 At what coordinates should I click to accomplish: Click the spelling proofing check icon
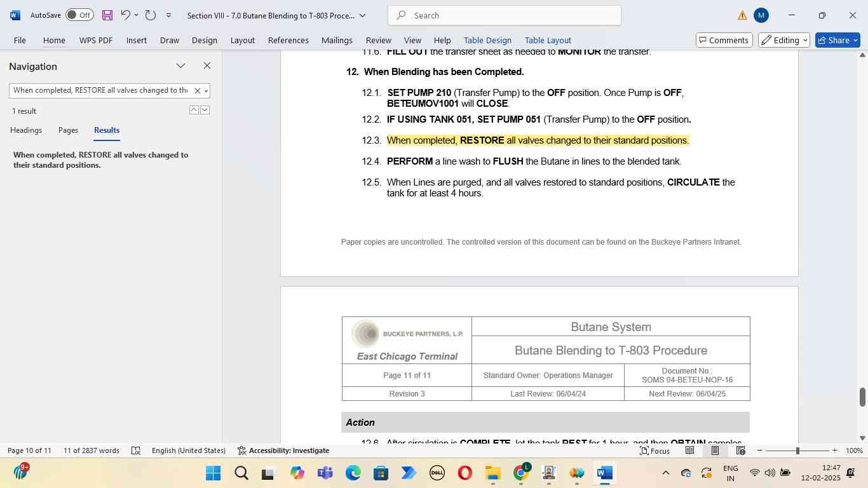[x=136, y=451]
